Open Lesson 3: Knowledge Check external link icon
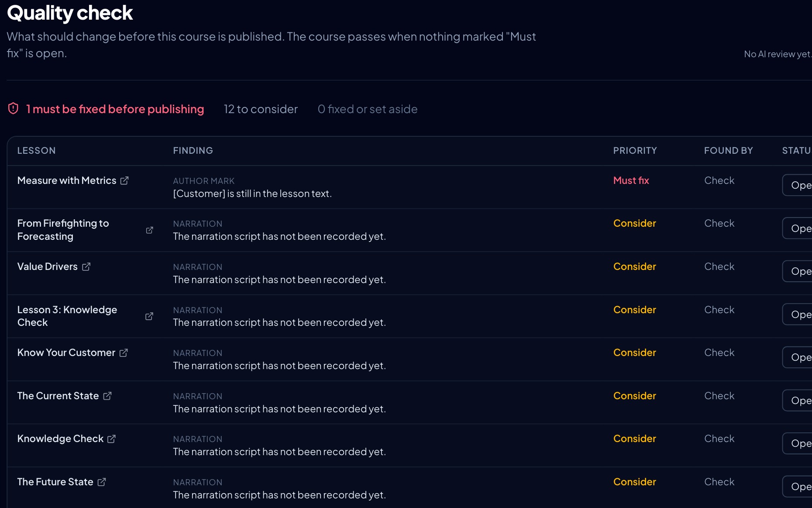Screen dimensions: 812x508 click(x=149, y=316)
